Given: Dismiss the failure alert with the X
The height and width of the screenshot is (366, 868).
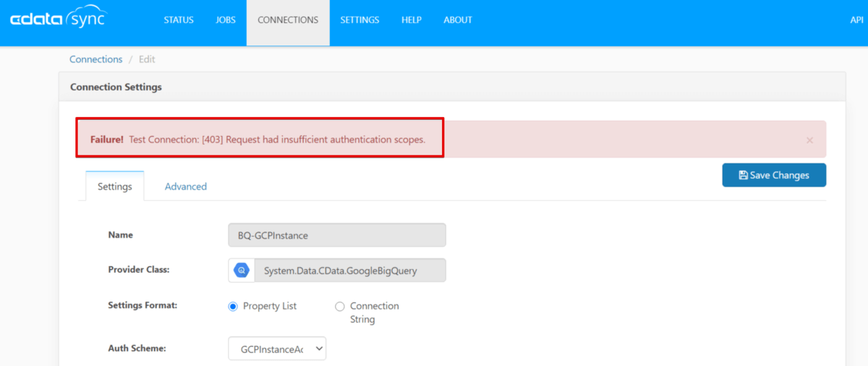Looking at the screenshot, I should 809,140.
